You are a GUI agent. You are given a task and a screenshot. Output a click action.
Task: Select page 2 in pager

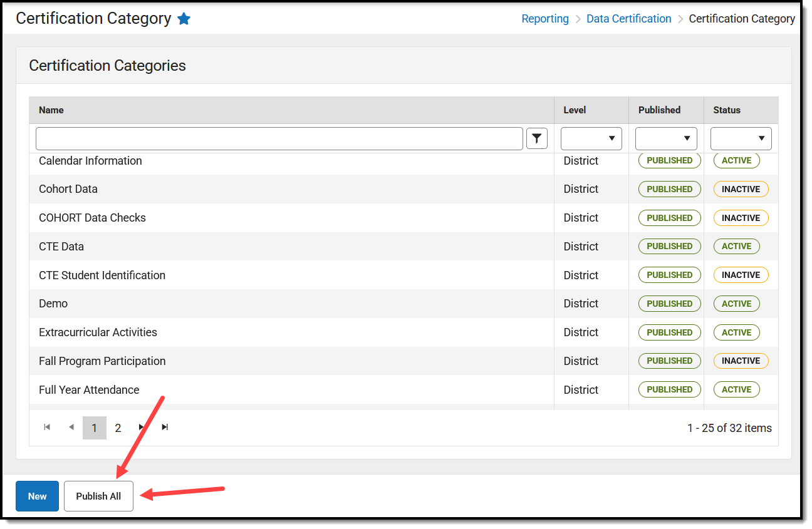pos(118,428)
